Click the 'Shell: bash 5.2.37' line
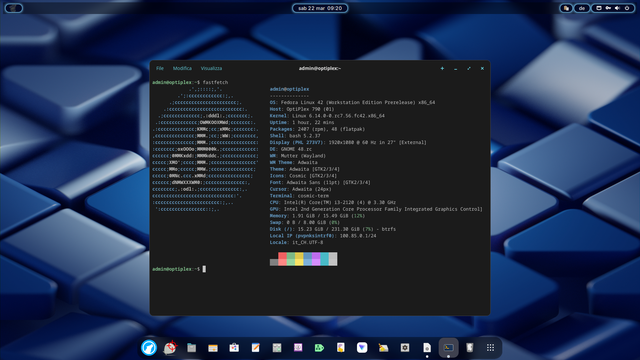This screenshot has width=640, height=360. point(295,136)
